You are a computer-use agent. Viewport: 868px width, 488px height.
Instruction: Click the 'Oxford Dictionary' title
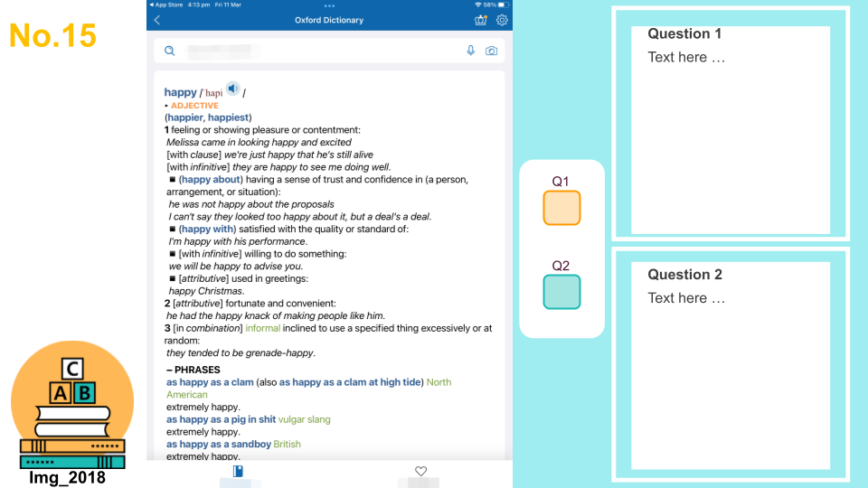tap(329, 20)
